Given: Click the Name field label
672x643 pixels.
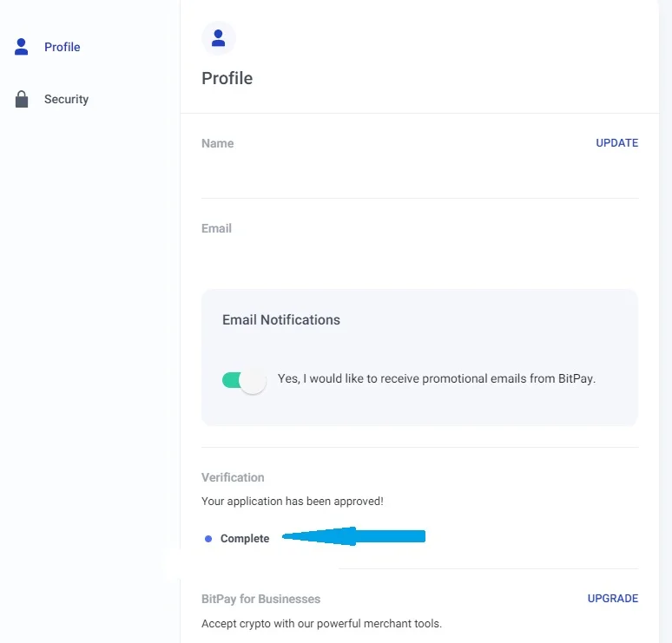Looking at the screenshot, I should (218, 143).
